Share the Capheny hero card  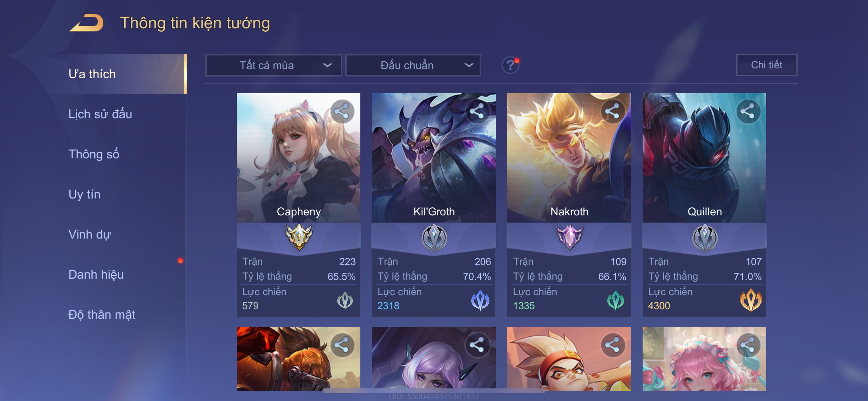click(342, 111)
